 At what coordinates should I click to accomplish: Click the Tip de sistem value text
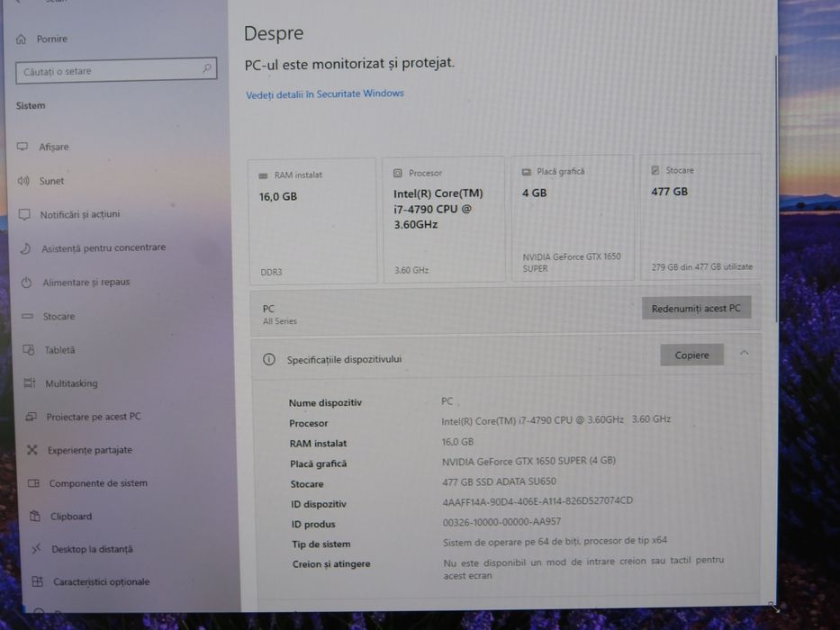[x=555, y=541]
